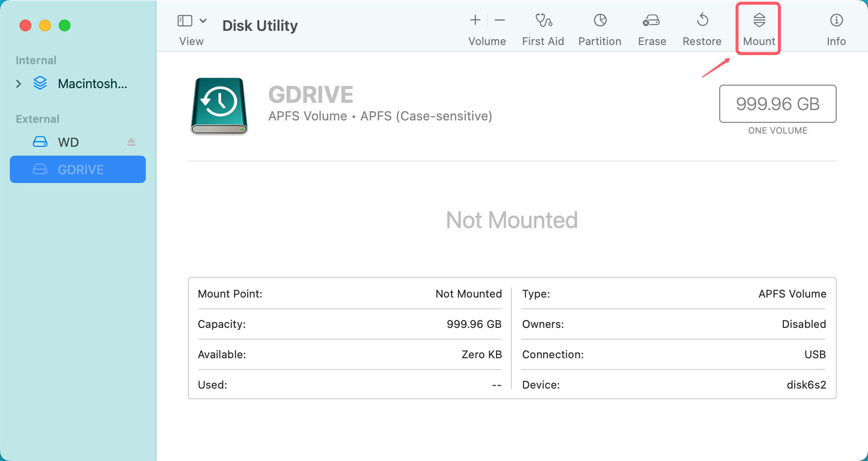This screenshot has height=461, width=868.
Task: Select GDRIVE in the sidebar
Action: tap(81, 169)
